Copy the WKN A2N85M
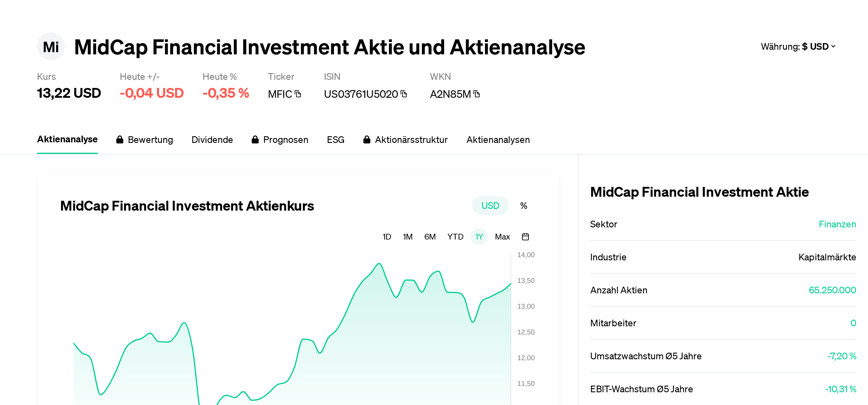Screen dimensions: 868x405 tap(477, 94)
